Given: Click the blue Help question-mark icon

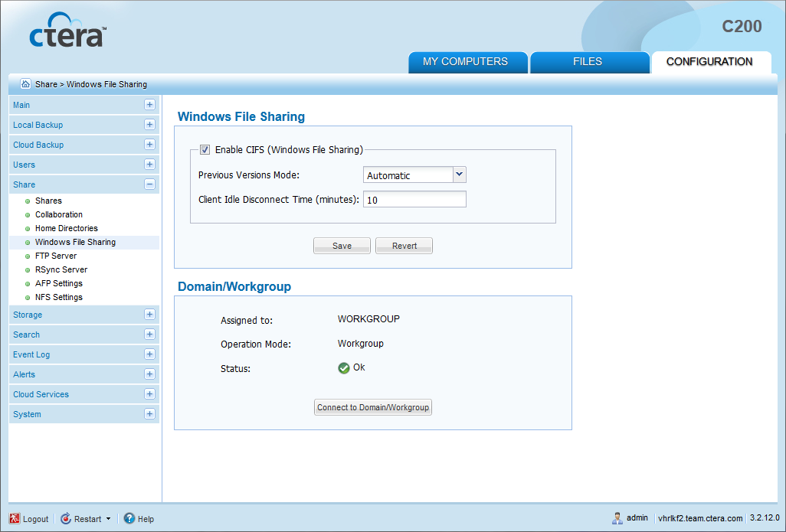Looking at the screenshot, I should coord(129,518).
